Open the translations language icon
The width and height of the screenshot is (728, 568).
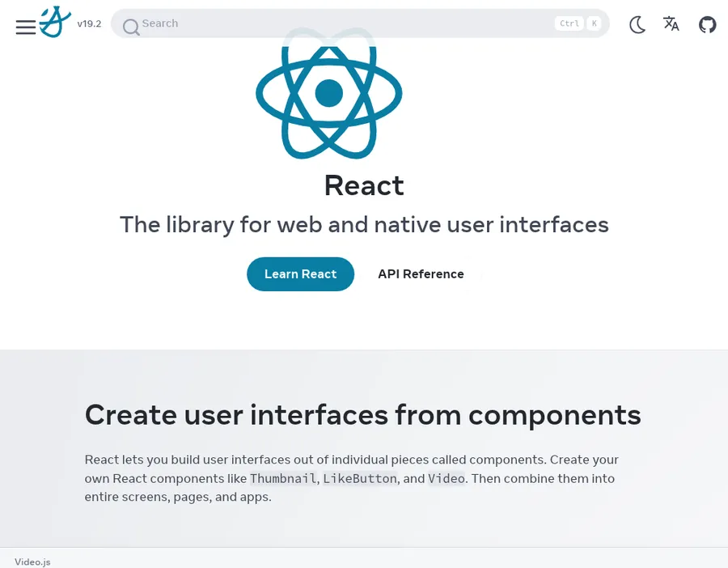pos(671,23)
